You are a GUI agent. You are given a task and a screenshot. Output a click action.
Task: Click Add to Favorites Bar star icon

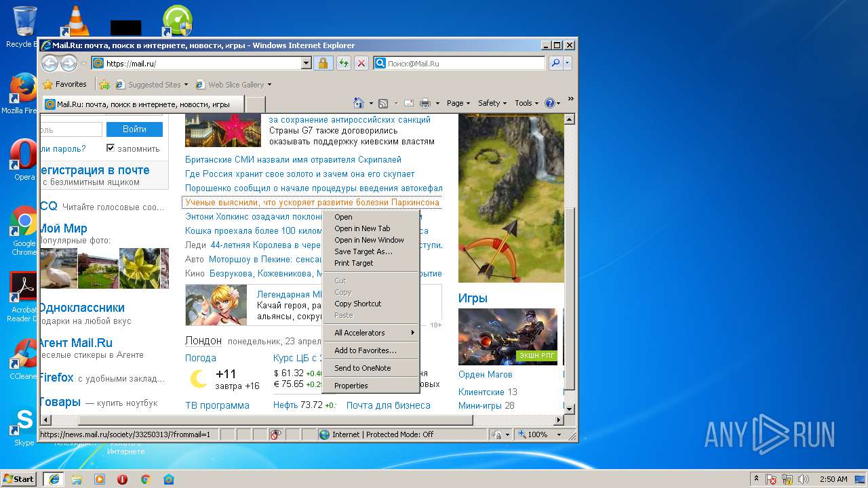coord(104,85)
